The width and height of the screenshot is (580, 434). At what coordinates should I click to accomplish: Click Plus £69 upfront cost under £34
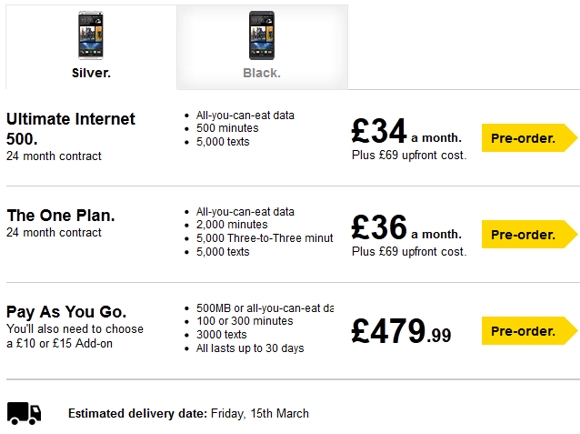tap(409, 155)
